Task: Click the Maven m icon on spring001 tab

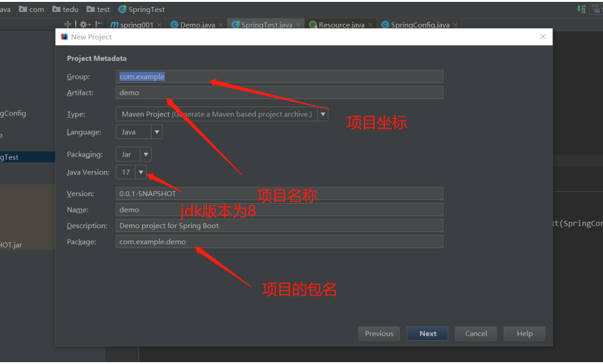Action: (x=114, y=25)
